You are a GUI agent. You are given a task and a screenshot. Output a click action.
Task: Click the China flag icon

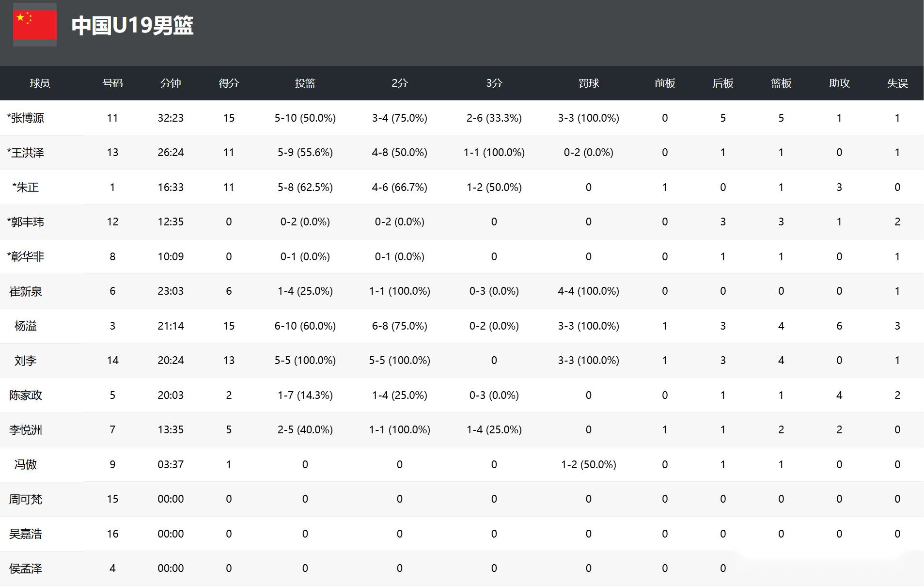[34, 24]
